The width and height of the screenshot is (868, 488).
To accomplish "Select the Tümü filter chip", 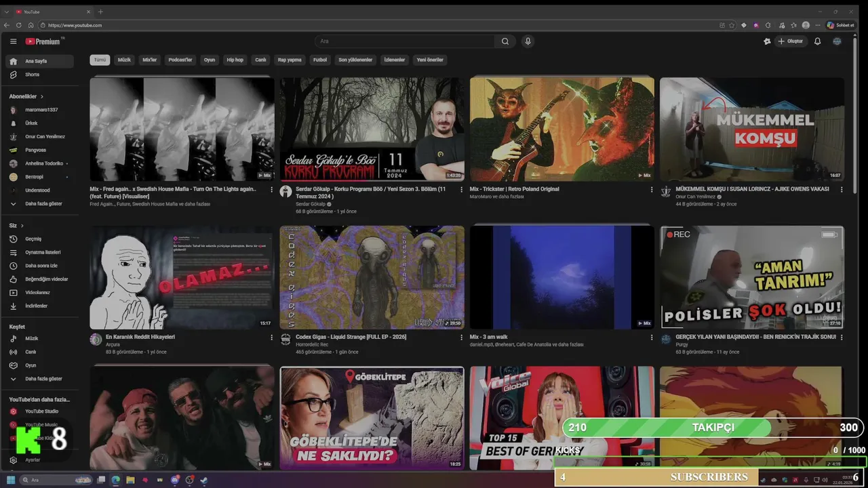I will pos(100,60).
